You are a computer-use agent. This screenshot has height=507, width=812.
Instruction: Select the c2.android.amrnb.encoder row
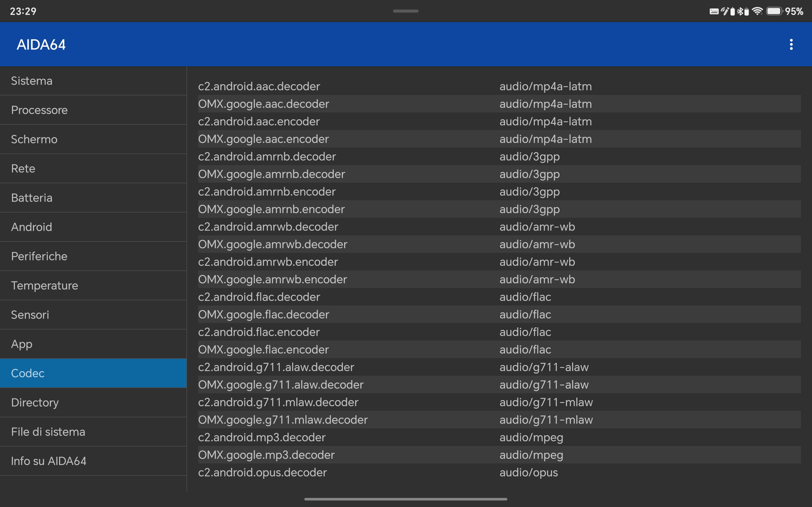coord(499,191)
